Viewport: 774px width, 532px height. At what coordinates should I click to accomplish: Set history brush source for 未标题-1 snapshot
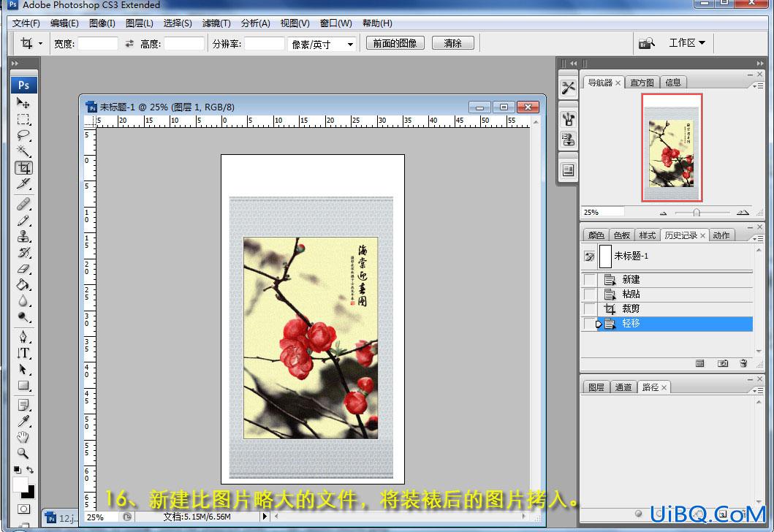pos(589,256)
